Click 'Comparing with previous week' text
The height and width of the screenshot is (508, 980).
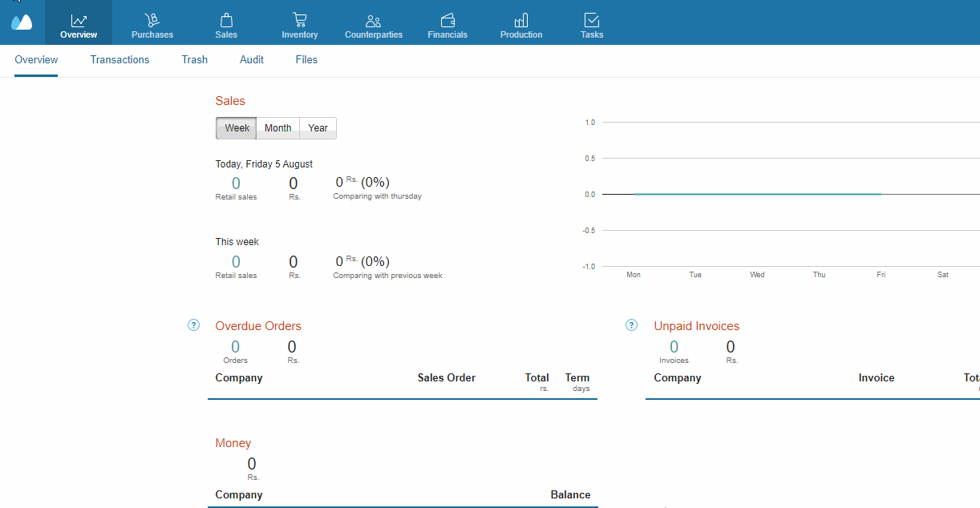tap(388, 276)
